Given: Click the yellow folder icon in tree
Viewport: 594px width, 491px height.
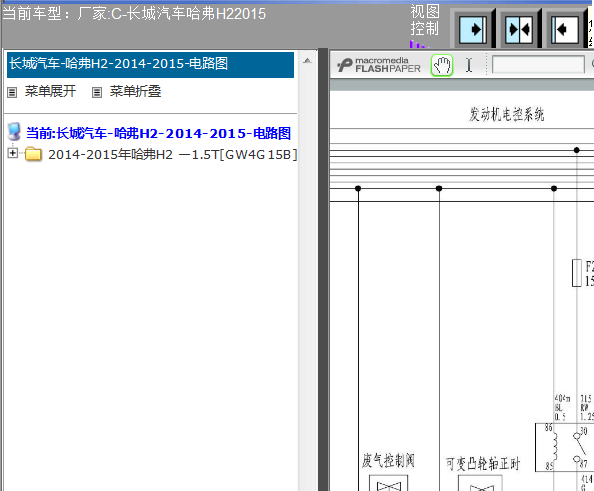Looking at the screenshot, I should pos(33,154).
